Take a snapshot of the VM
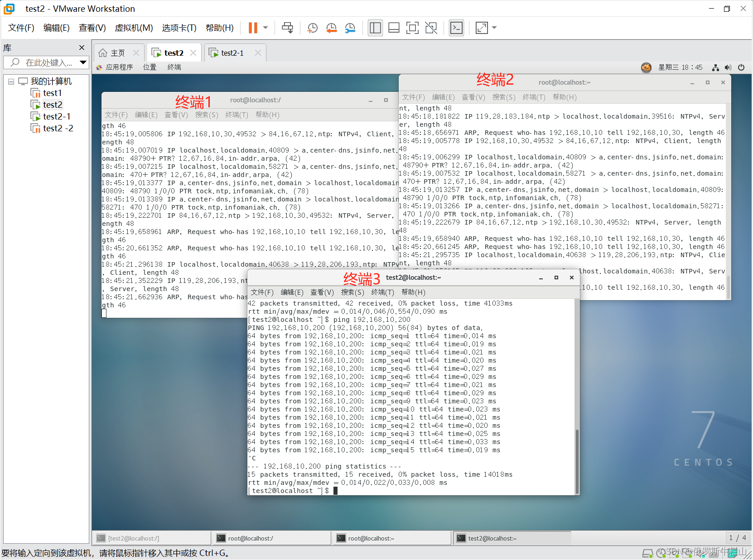Image resolution: width=753 pixels, height=560 pixels. tap(312, 28)
